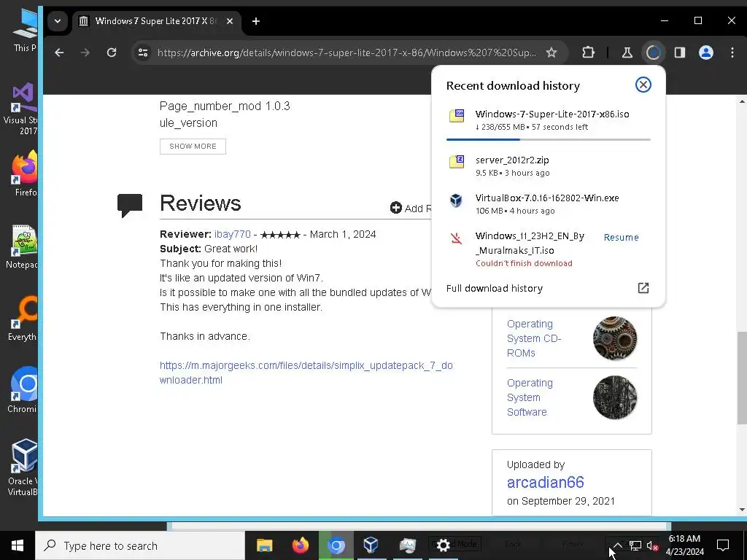The height and width of the screenshot is (560, 747).
Task: Resume the Windows_11_23H2 ISO download
Action: click(622, 237)
